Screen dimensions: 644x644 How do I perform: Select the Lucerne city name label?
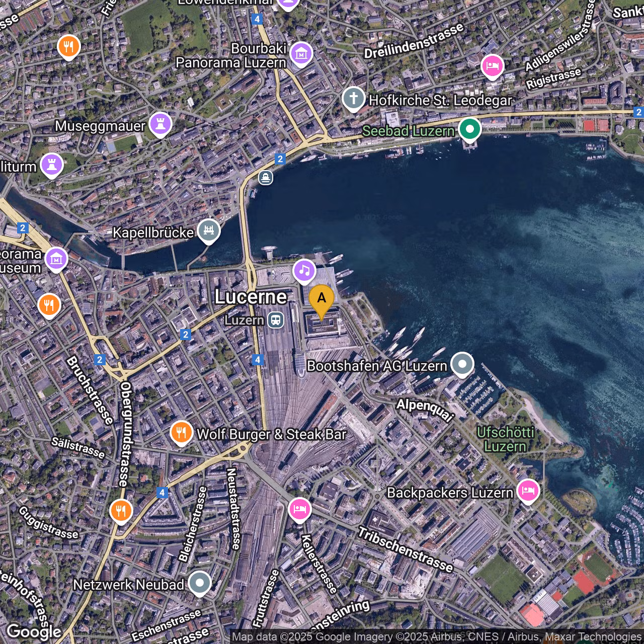coord(251,297)
